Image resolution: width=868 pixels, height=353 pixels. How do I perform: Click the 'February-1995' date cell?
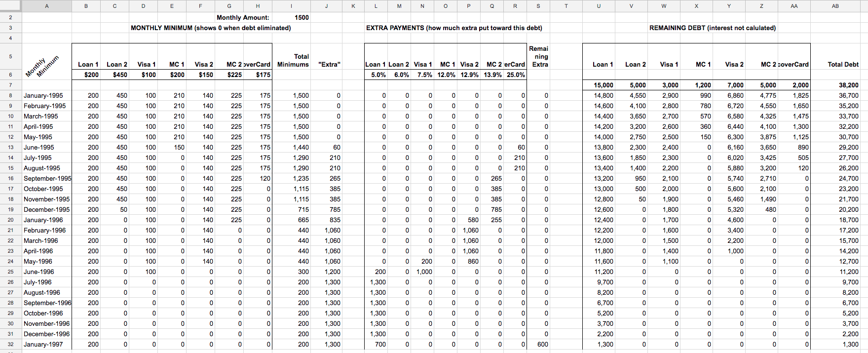click(47, 106)
